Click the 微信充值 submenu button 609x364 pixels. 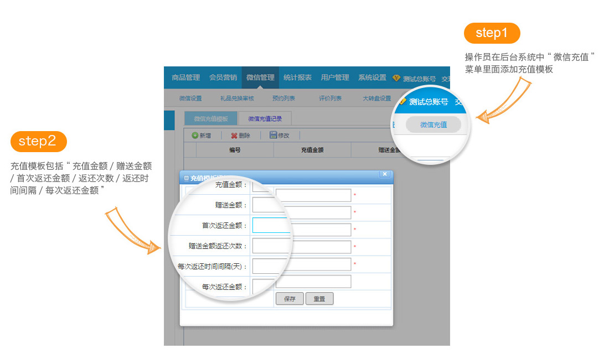pyautogui.click(x=433, y=125)
